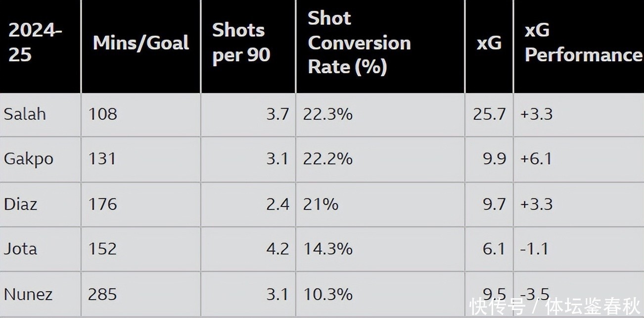Select the Diaz player name cell

[x=20, y=204]
